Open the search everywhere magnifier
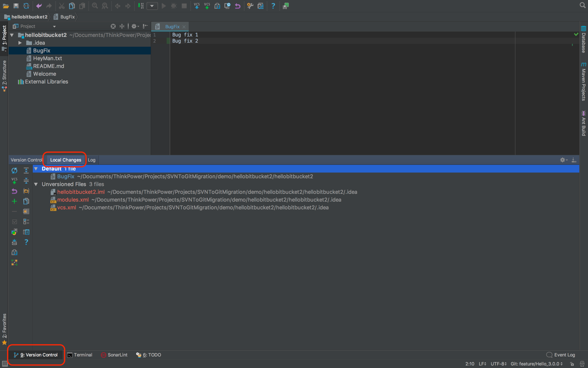Viewport: 588px width, 368px height. click(x=582, y=6)
